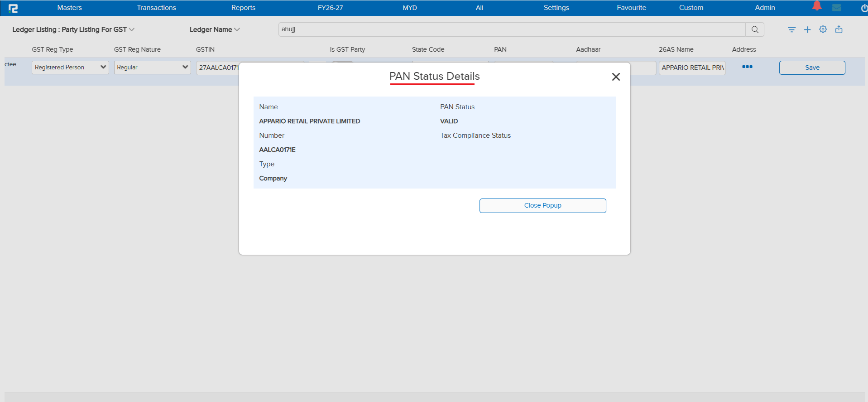868x402 pixels.
Task: Click the GST Reg Type column header
Action: point(53,49)
